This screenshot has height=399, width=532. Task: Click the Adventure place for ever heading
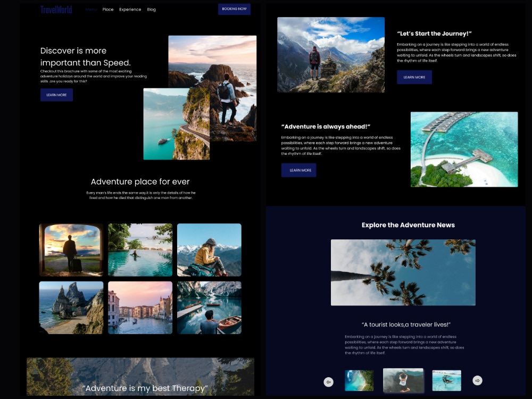click(x=140, y=181)
